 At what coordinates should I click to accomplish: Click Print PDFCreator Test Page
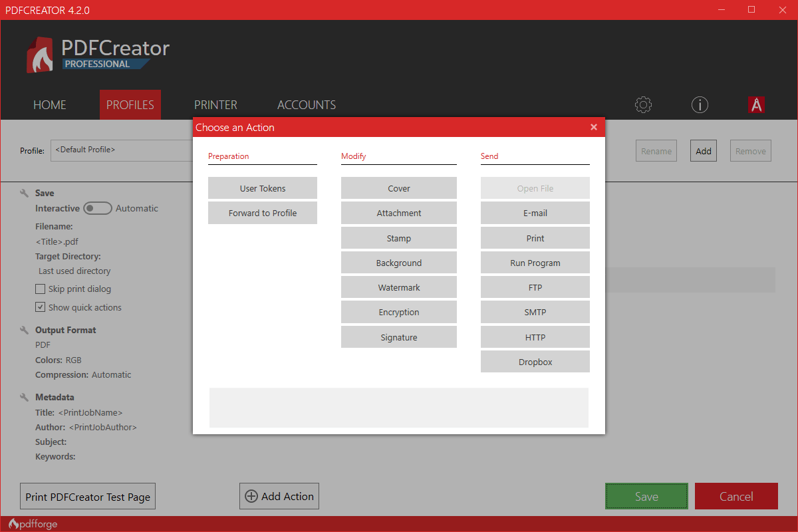coord(88,496)
